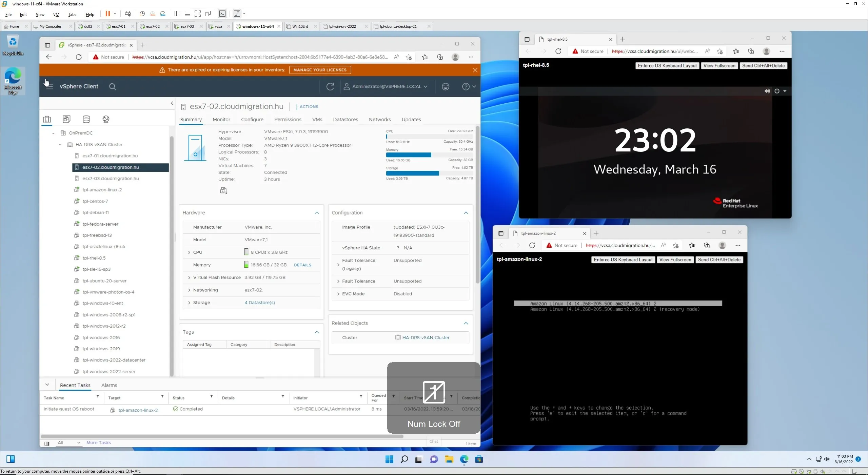Collapse the HA-DRS-vSAN-Cluster node
Screen dimensions: 868x475
tap(60, 145)
